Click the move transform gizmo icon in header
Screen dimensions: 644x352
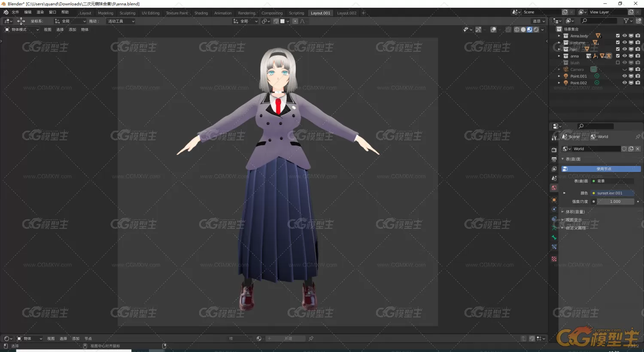coord(21,21)
